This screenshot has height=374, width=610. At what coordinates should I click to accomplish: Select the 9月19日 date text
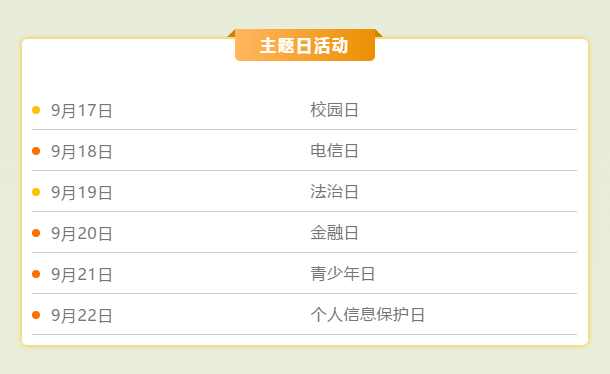[x=82, y=193]
